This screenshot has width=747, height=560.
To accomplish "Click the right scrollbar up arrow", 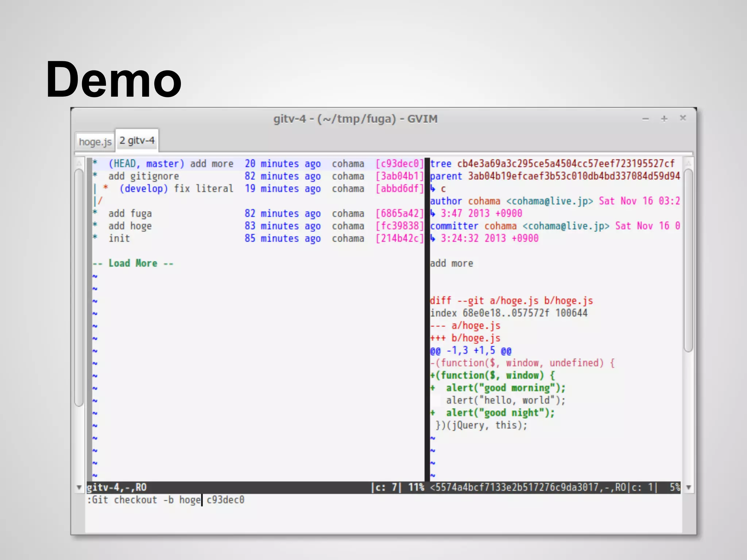I will coord(688,163).
